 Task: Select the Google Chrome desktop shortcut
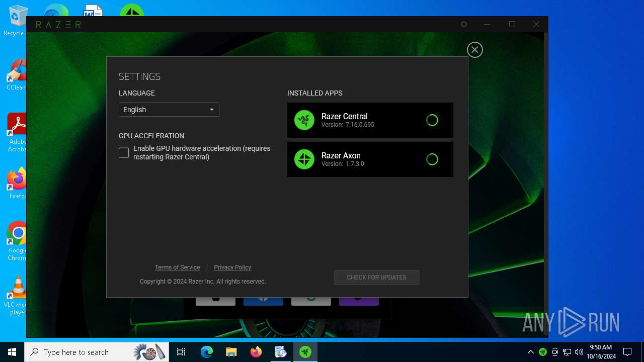(x=17, y=241)
